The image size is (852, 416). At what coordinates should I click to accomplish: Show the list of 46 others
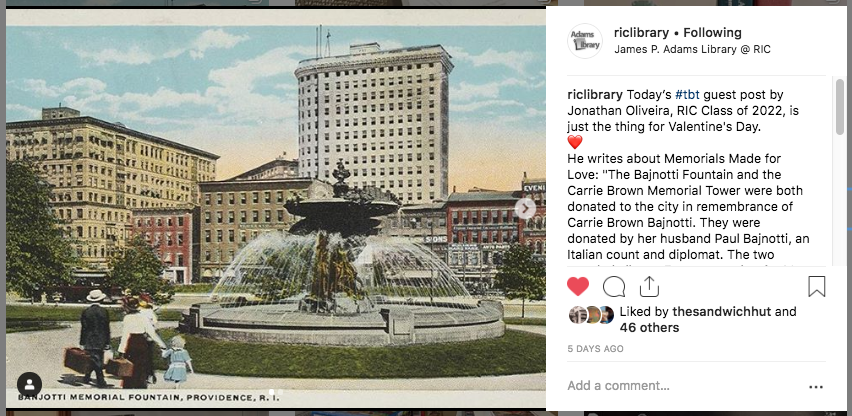pyautogui.click(x=649, y=327)
